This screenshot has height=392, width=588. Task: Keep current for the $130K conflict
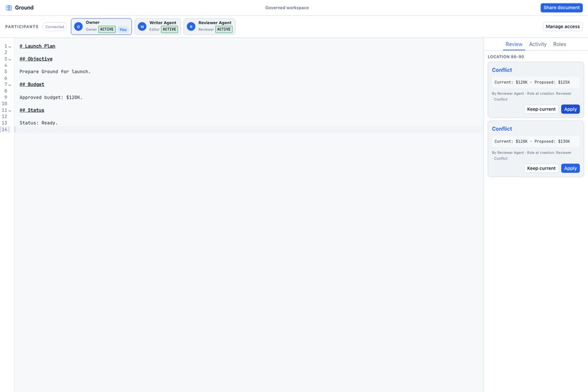[x=541, y=169]
